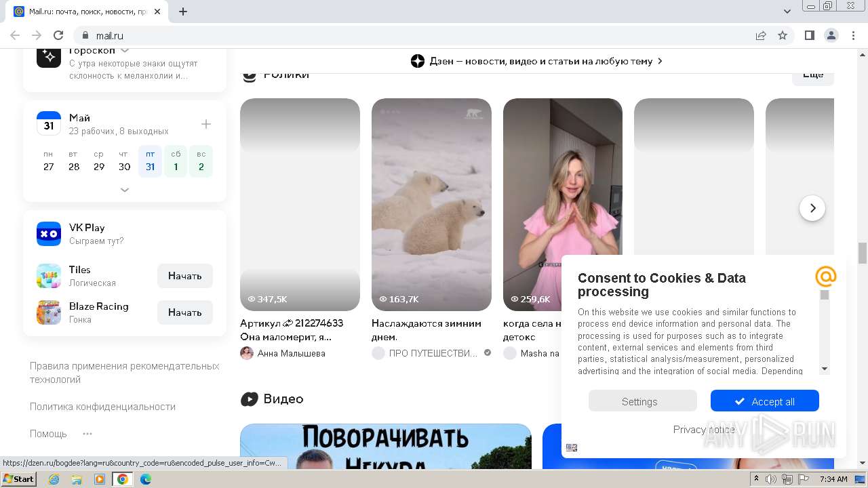
Task: Open more options dots beside Помощь
Action: point(87,434)
